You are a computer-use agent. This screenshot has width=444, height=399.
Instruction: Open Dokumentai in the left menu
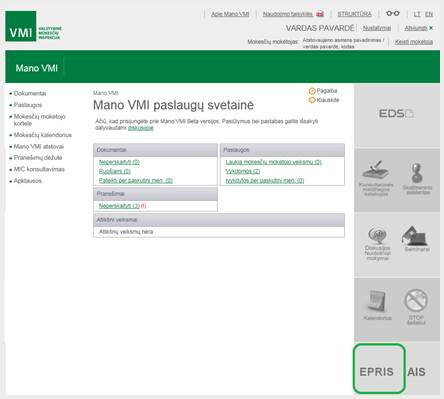click(x=30, y=93)
